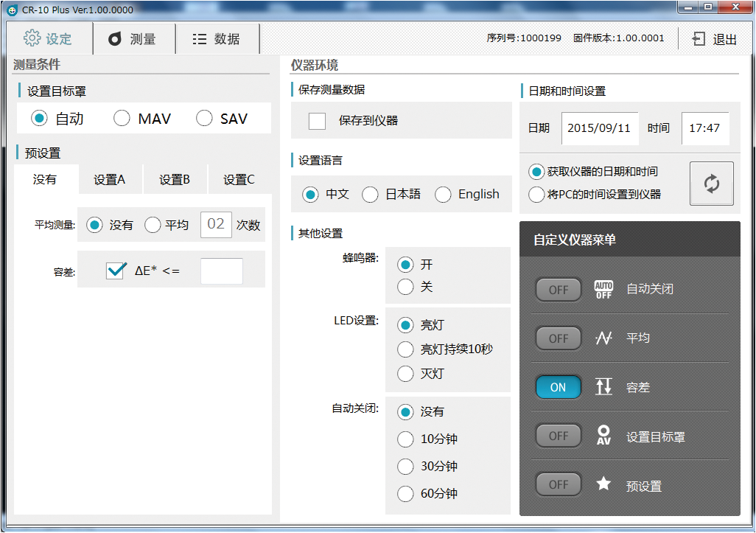The height and width of the screenshot is (533, 756).
Task: Click the CR-10 Plus title bar app icon
Action: (13, 10)
